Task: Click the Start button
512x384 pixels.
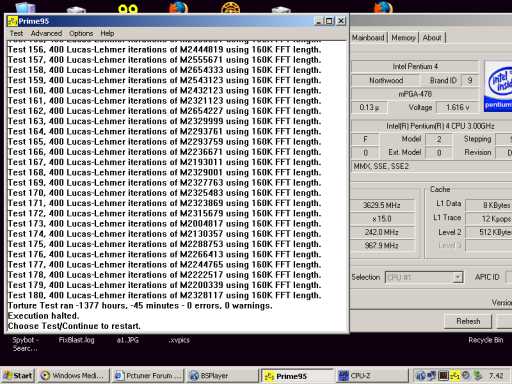Action: click(x=18, y=376)
